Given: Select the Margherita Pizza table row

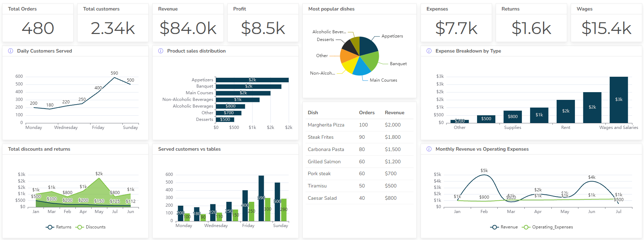Looking at the screenshot, I should [x=359, y=125].
